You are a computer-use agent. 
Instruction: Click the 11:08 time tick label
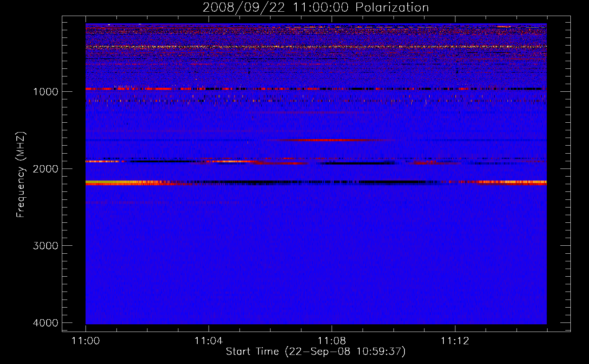pos(332,341)
